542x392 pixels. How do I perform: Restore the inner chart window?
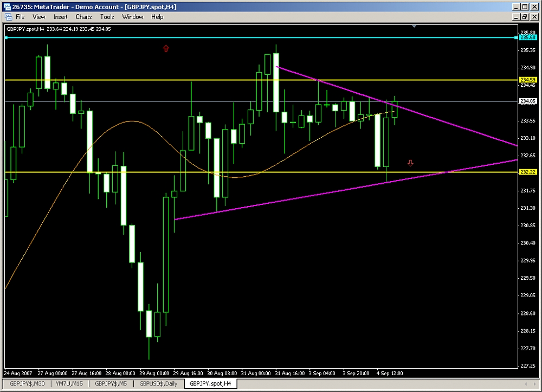[x=524, y=17]
